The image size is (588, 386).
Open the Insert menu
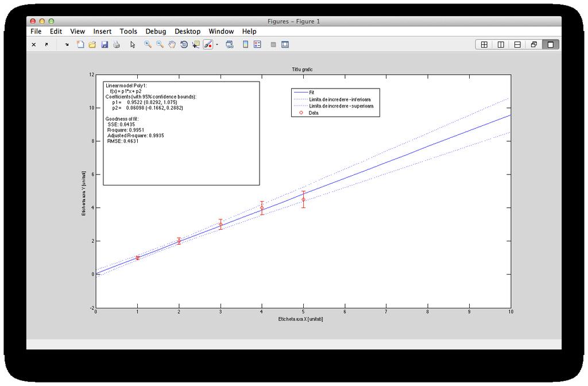click(102, 32)
